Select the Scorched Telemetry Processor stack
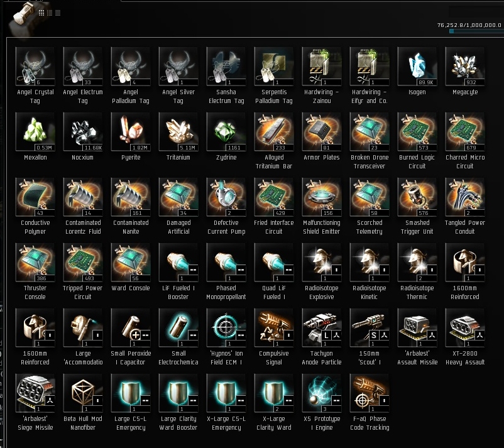Screen dimensions: 504x448 click(x=370, y=197)
